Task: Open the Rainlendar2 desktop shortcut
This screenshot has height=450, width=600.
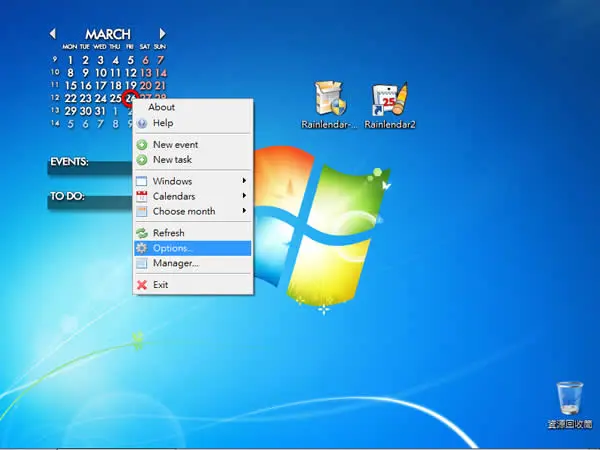Action: [x=390, y=105]
